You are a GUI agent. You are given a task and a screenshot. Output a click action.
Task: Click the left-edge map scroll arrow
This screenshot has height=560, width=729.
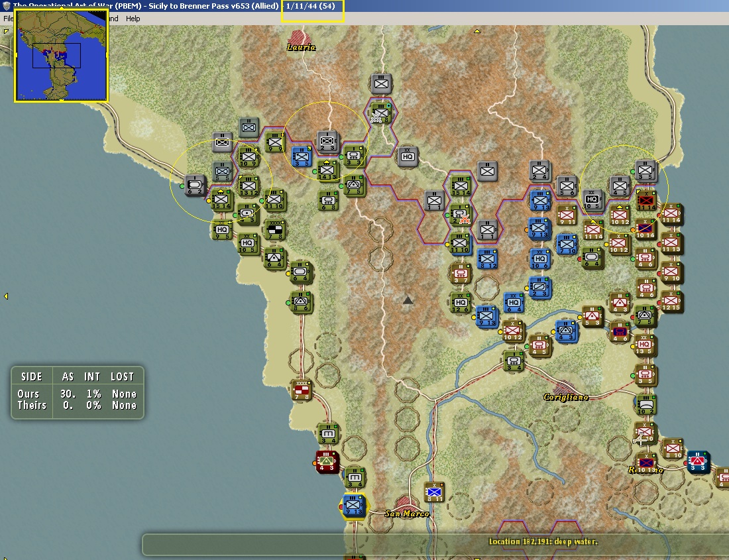pos(5,296)
